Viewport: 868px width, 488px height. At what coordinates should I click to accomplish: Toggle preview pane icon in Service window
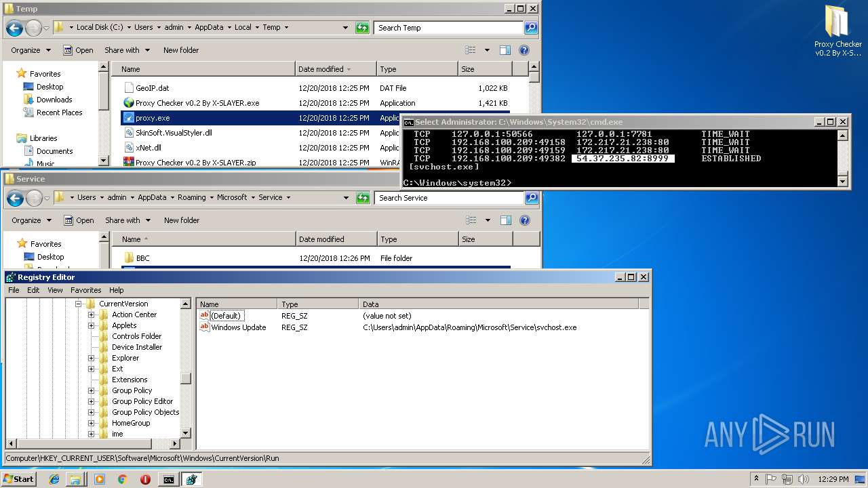(x=505, y=220)
